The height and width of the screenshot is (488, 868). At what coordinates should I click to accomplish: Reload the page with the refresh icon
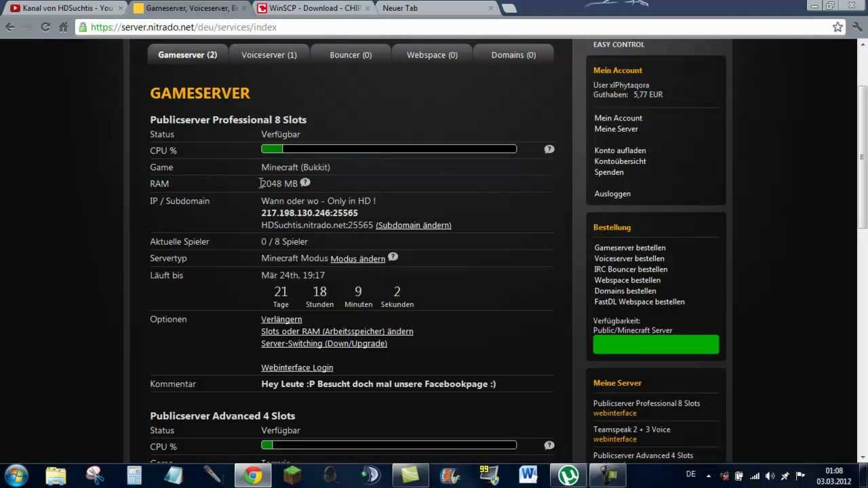click(45, 27)
